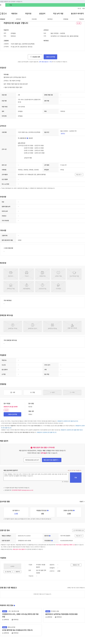Click the 주택자금 지원 icon
Image resolution: width=85 pixels, height=644 pixels.
click(11, 287)
